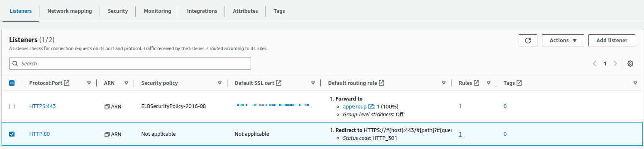
Task: Open tags count for HTTPS:443
Action: (x=505, y=106)
